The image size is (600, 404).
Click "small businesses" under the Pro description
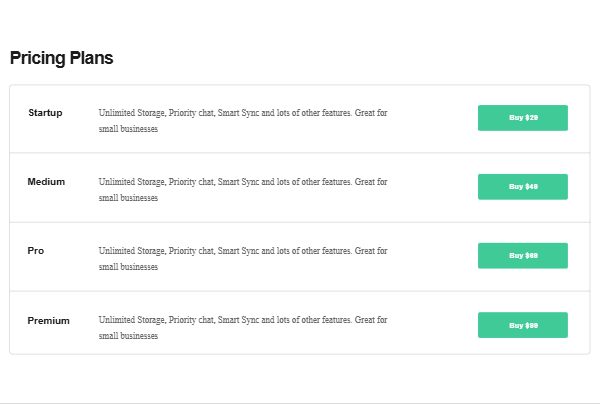click(x=128, y=267)
